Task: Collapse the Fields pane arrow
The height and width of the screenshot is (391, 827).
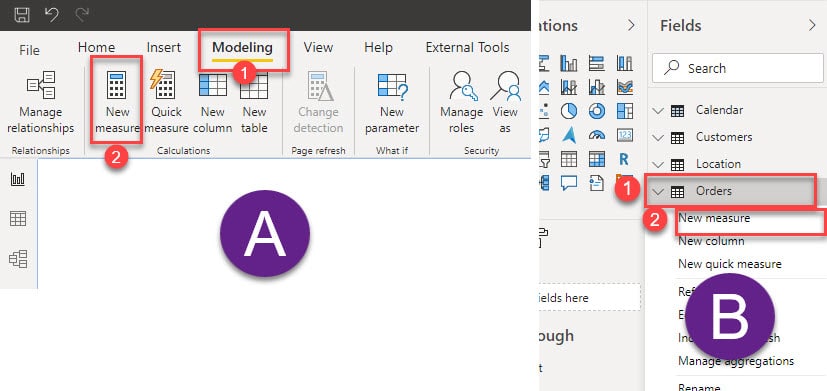Action: pos(812,25)
